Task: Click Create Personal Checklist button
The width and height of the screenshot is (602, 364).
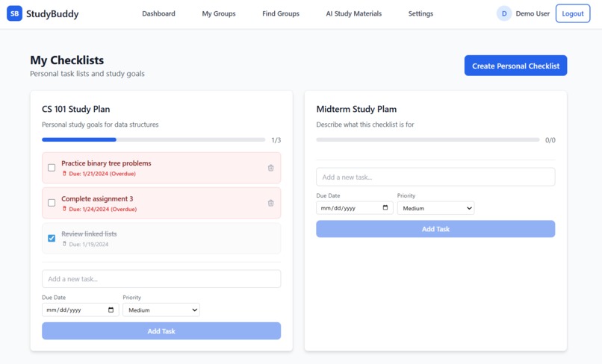Action: (x=515, y=66)
